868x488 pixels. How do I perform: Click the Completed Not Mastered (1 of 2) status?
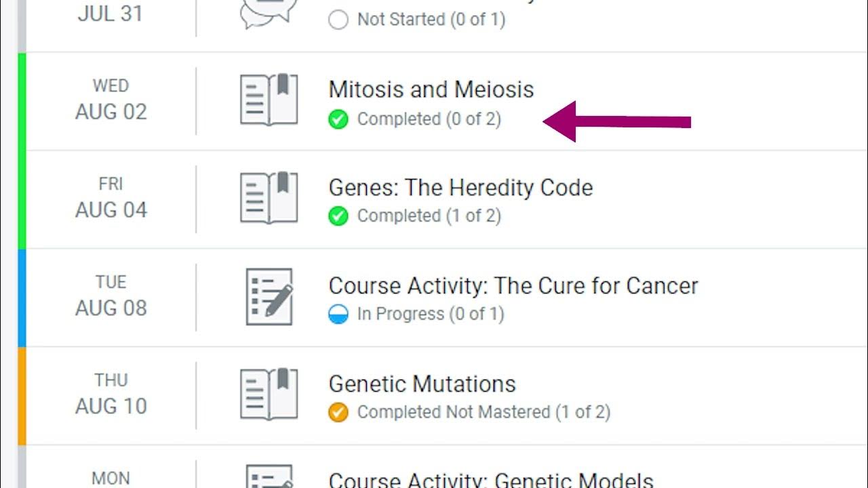click(484, 412)
